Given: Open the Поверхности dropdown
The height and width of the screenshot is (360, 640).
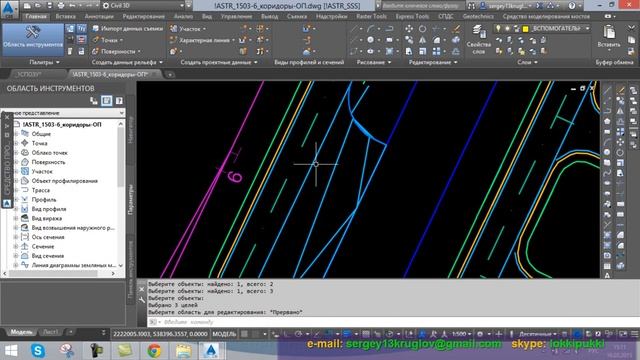Looking at the screenshot, I should pos(117,51).
